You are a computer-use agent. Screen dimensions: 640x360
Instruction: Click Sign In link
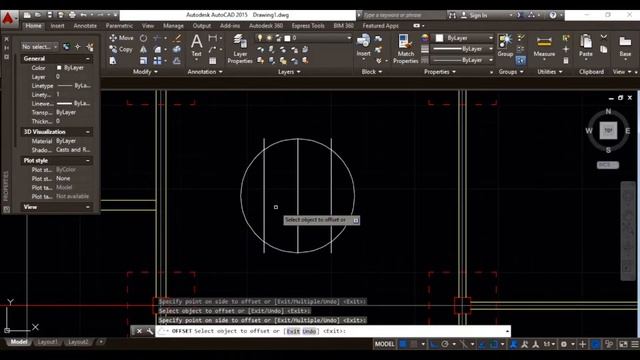click(478, 15)
